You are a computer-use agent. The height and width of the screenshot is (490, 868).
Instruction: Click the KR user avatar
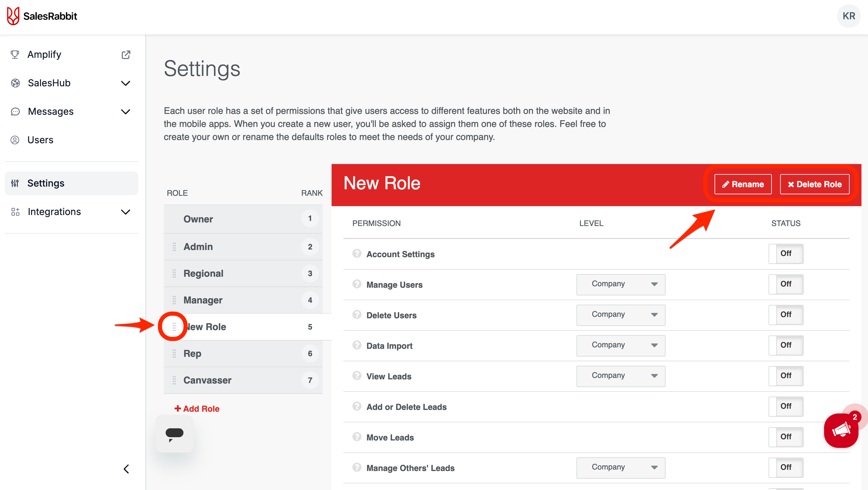(x=848, y=16)
